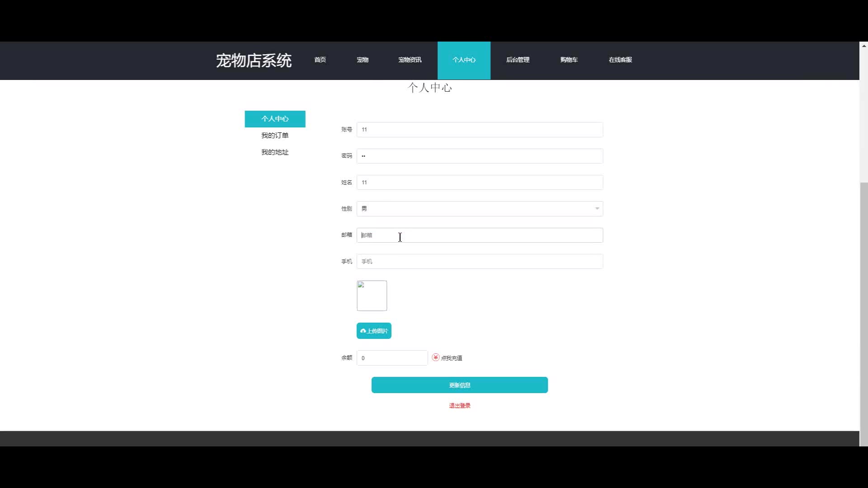Screen dimensions: 868x488
Task: Expand the gender dropdown arrow
Action: [x=597, y=209]
